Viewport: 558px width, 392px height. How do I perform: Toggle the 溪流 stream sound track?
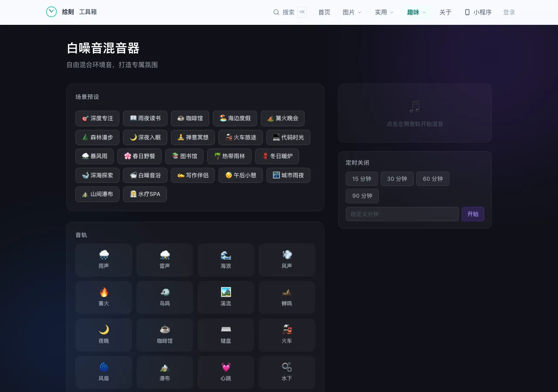click(x=226, y=297)
